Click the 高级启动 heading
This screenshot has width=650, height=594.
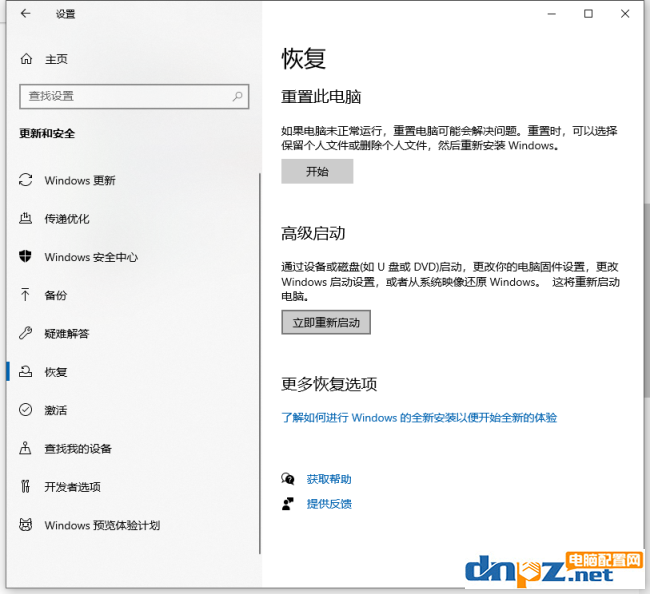point(313,233)
